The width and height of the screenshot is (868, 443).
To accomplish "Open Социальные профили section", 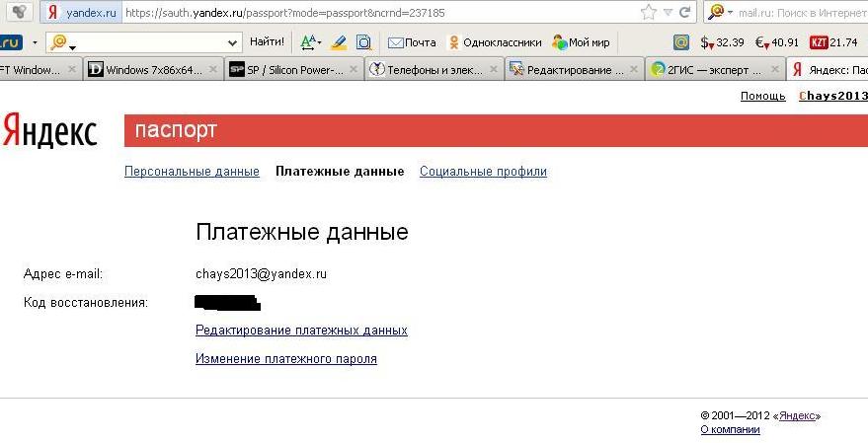I will coord(483,172).
